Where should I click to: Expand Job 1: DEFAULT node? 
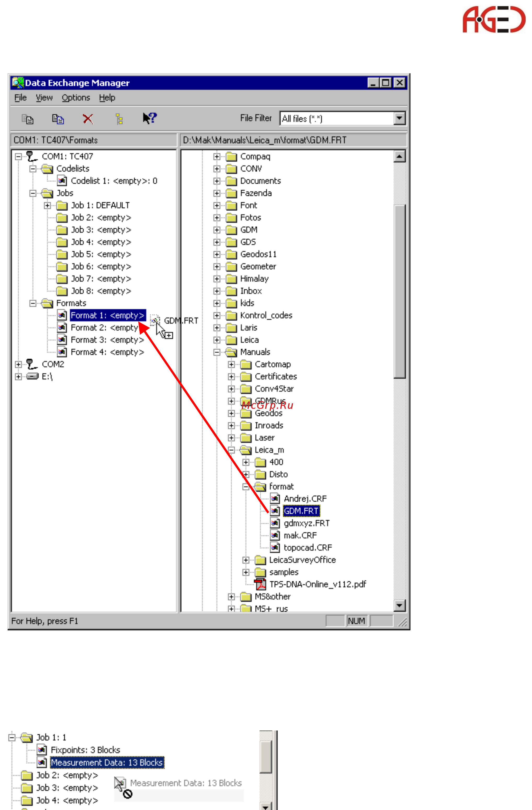click(x=47, y=206)
